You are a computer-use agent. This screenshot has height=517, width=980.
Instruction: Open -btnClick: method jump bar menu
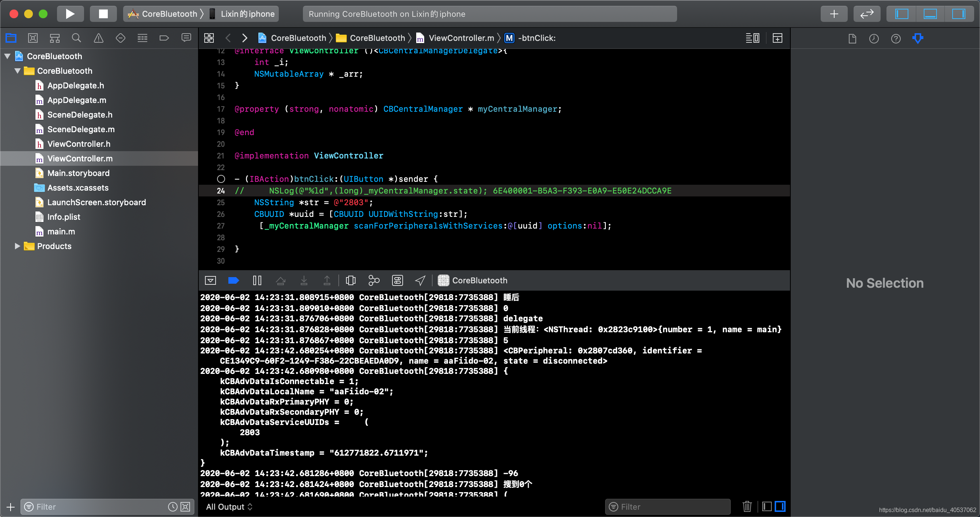point(530,38)
